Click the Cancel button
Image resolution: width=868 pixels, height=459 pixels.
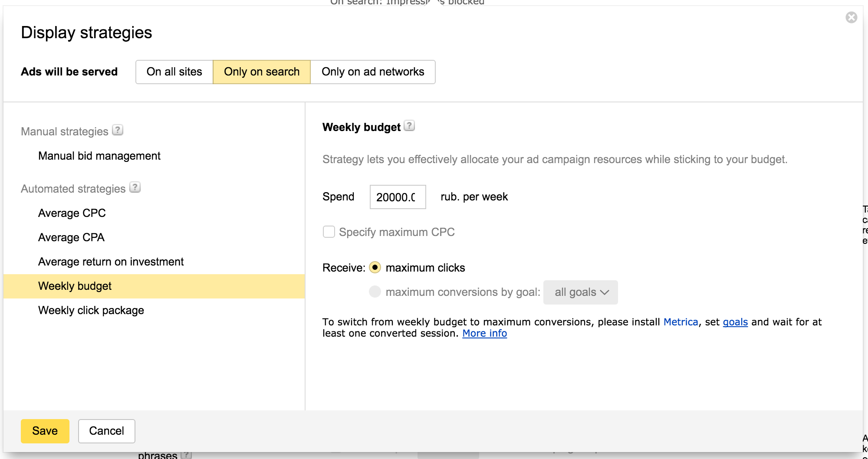pos(106,431)
